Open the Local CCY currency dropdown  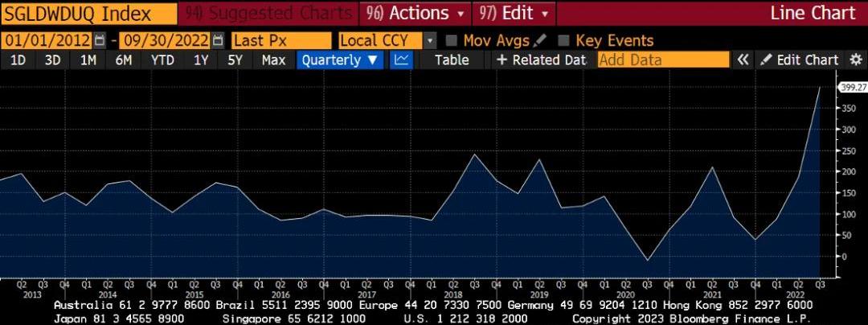point(387,40)
